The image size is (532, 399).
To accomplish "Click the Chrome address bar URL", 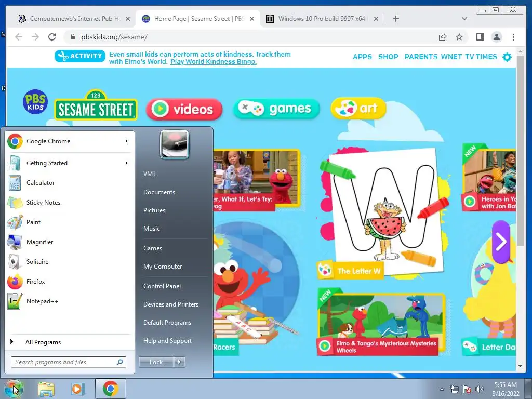I will tap(114, 37).
